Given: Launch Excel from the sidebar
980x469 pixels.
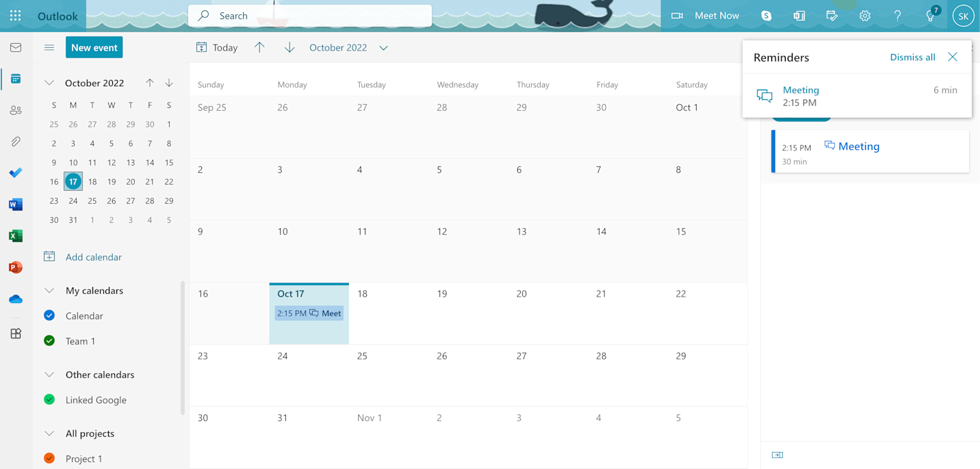Looking at the screenshot, I should (x=16, y=236).
